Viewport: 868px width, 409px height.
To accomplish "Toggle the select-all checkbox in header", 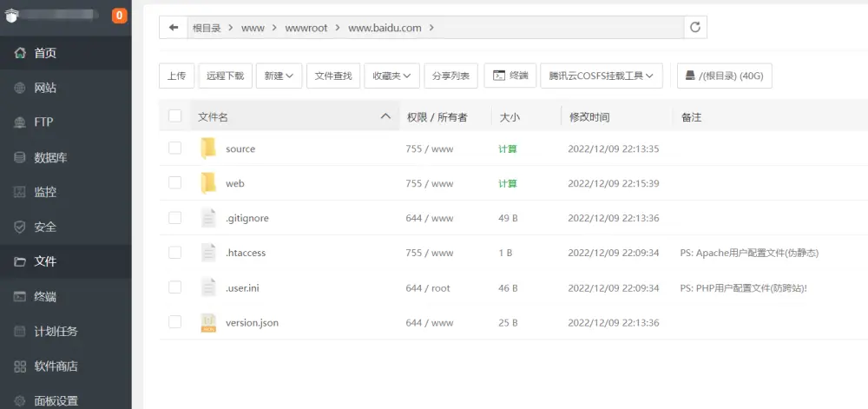I will point(175,116).
